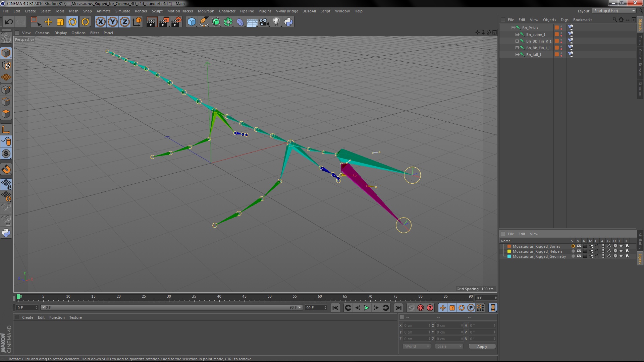Toggle Y axis lock
Viewport: 644px width, 362px height.
(x=113, y=22)
